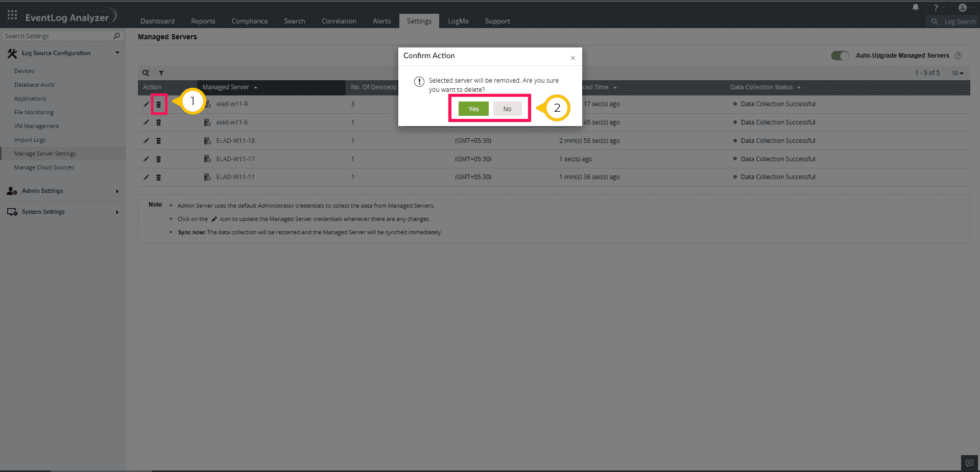Collapse the Log Source Configuration section

coord(117,53)
